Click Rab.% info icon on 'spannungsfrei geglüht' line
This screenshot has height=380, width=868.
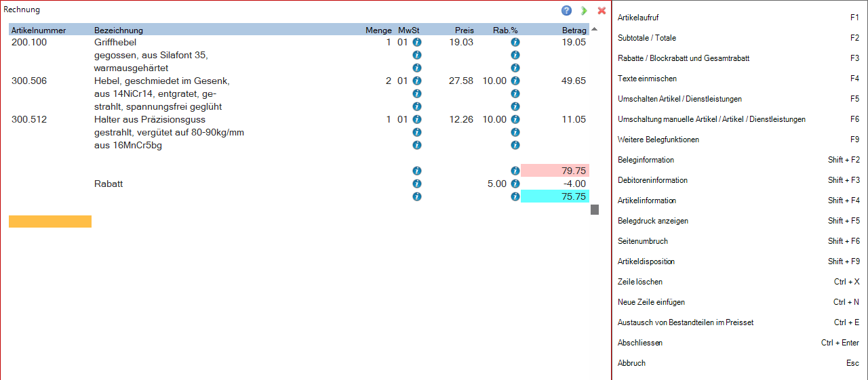pos(515,106)
